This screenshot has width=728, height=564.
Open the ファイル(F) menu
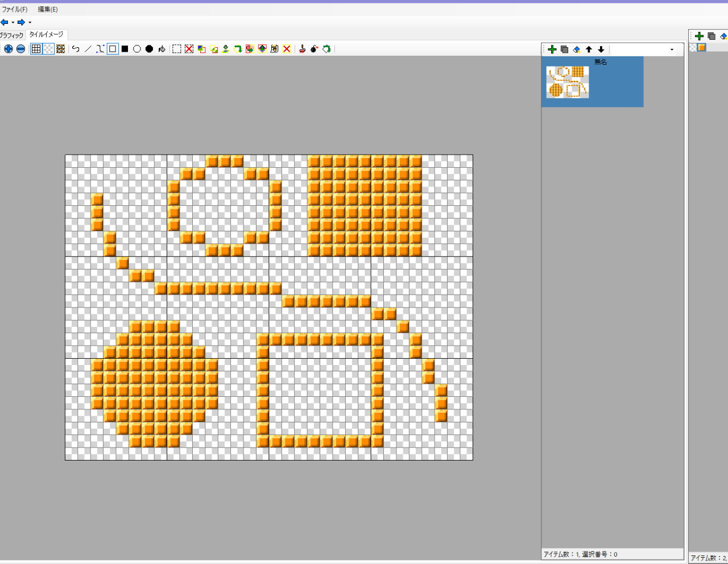[14, 9]
